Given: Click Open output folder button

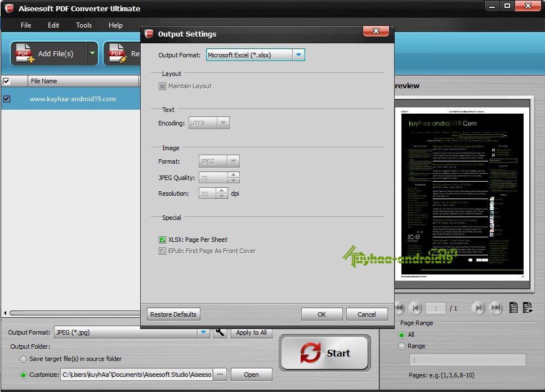Looking at the screenshot, I should tap(251, 375).
